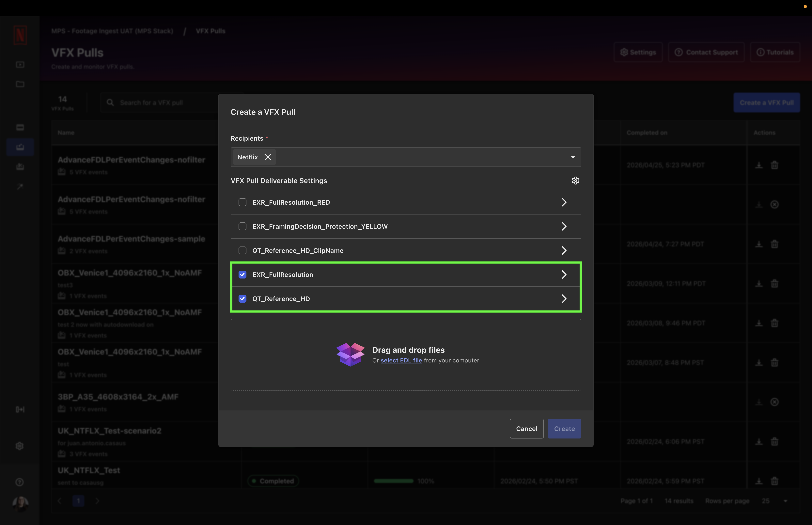
Task: Open the sidebar help question icon
Action: pos(20,482)
